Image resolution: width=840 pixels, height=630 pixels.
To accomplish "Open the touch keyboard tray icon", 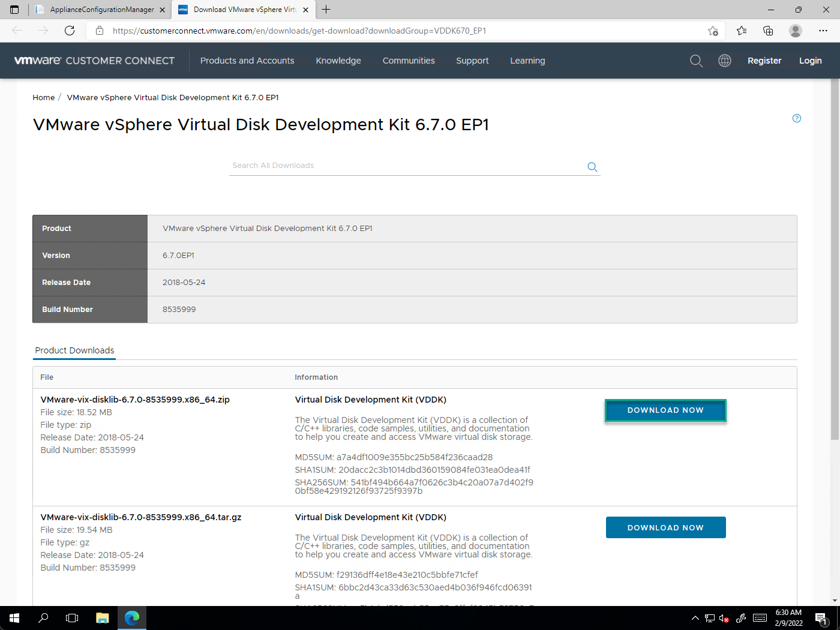I will [x=760, y=618].
